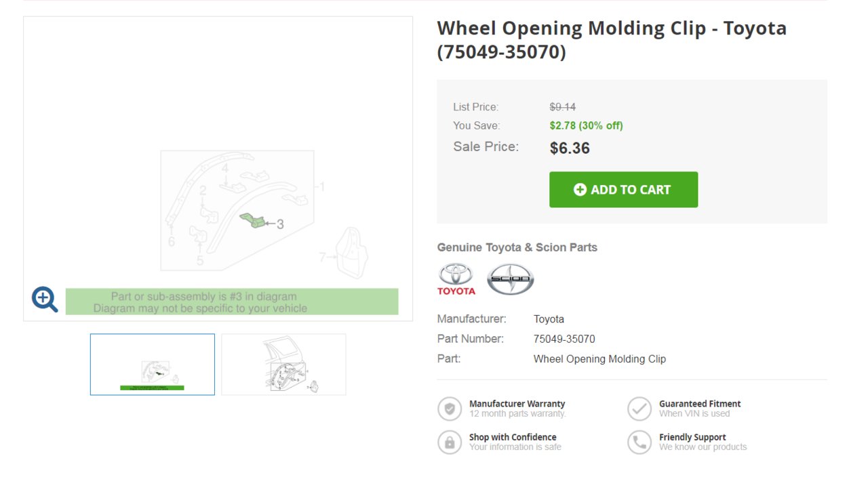This screenshot has height=477, width=868.
Task: Select the second vehicle diagram thumbnail
Action: [283, 365]
